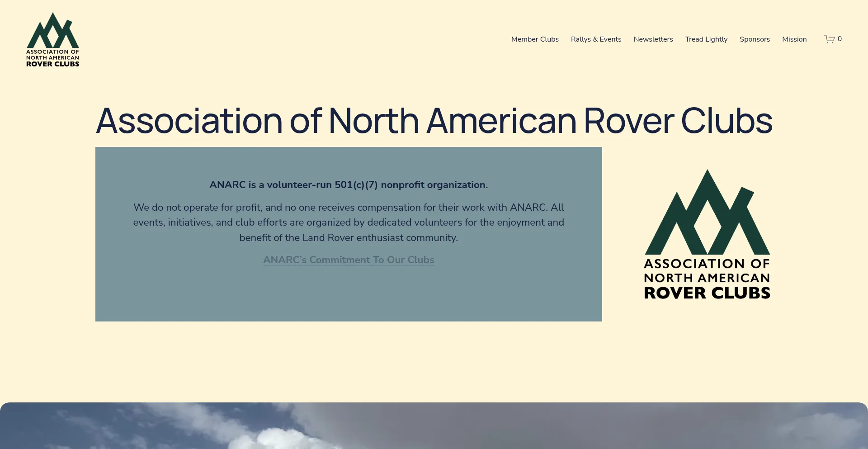Click the bold 501(c)(7) nonprofit statement
The image size is (868, 449).
coord(349,185)
